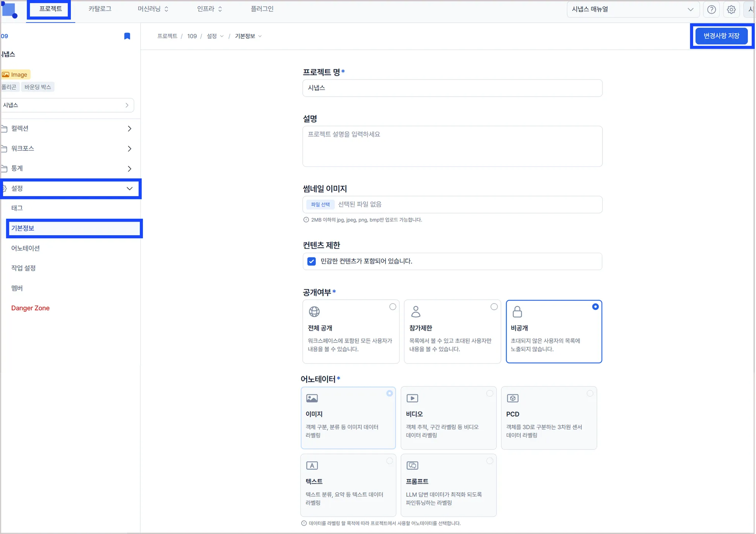Open the Danger Zone settings link
The height and width of the screenshot is (534, 756).
point(30,308)
